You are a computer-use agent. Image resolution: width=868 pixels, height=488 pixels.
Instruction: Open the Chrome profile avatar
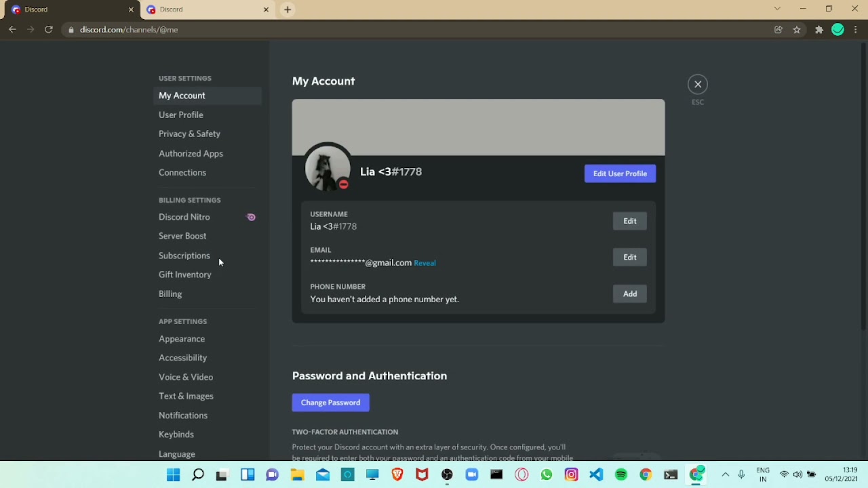[x=838, y=30]
